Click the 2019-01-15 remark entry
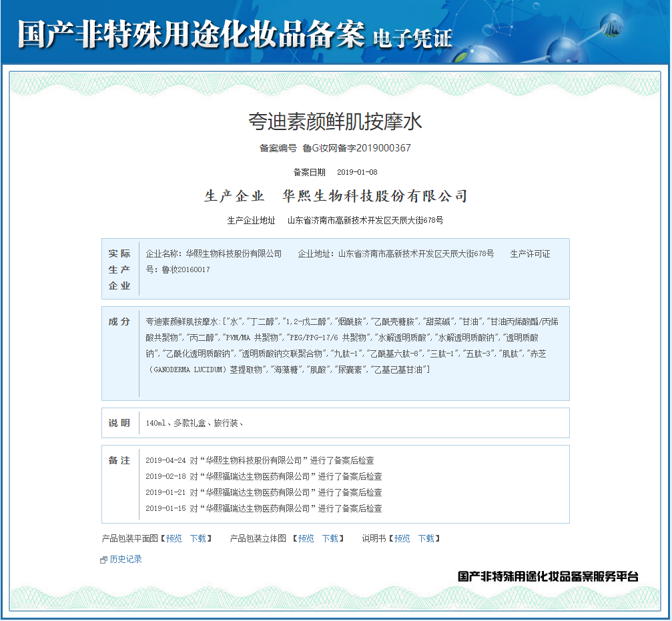The width and height of the screenshot is (672, 621). [x=264, y=508]
